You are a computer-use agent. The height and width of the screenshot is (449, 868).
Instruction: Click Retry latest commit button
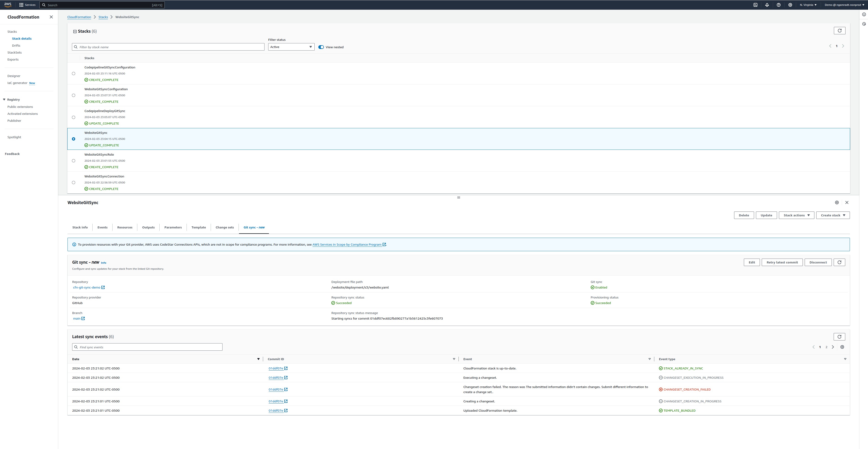pyautogui.click(x=782, y=262)
